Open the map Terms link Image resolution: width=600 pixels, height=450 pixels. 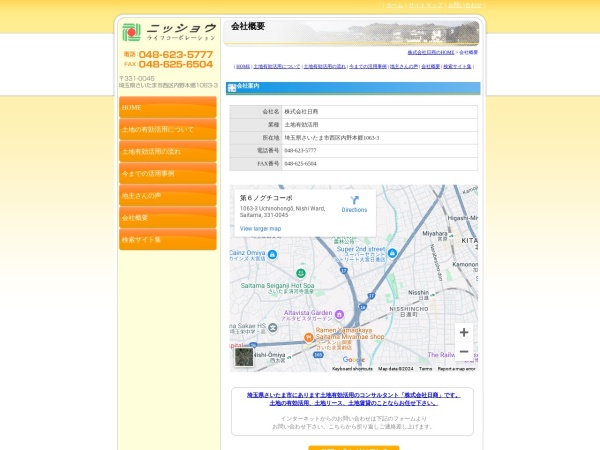(x=426, y=369)
